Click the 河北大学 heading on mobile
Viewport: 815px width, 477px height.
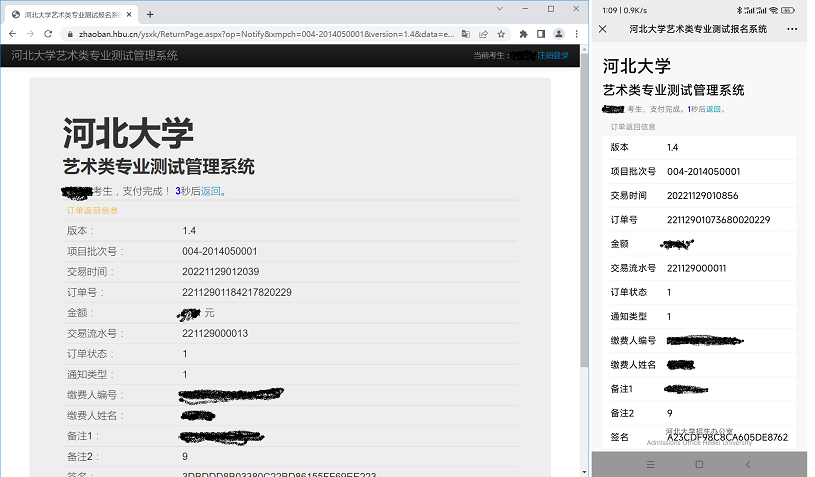(637, 66)
